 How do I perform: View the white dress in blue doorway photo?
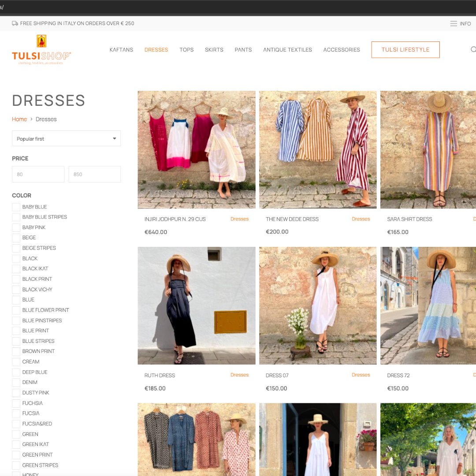tap(318, 439)
